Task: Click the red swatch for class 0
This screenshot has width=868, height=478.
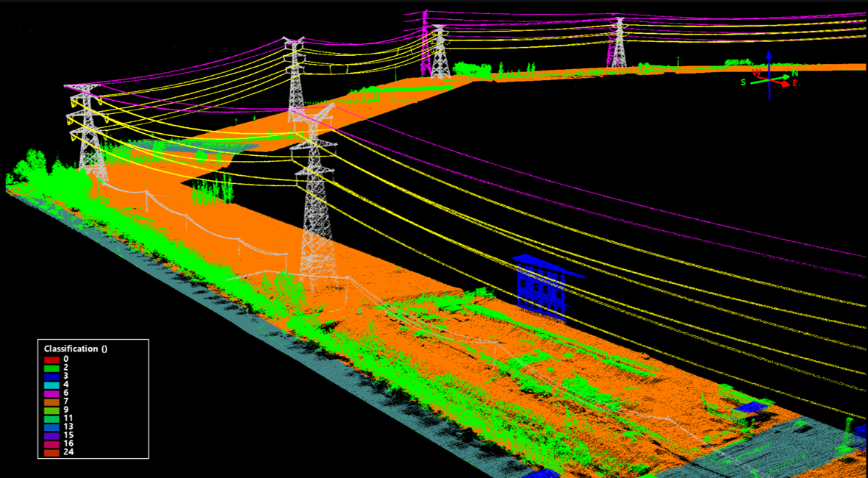Action: pyautogui.click(x=51, y=360)
